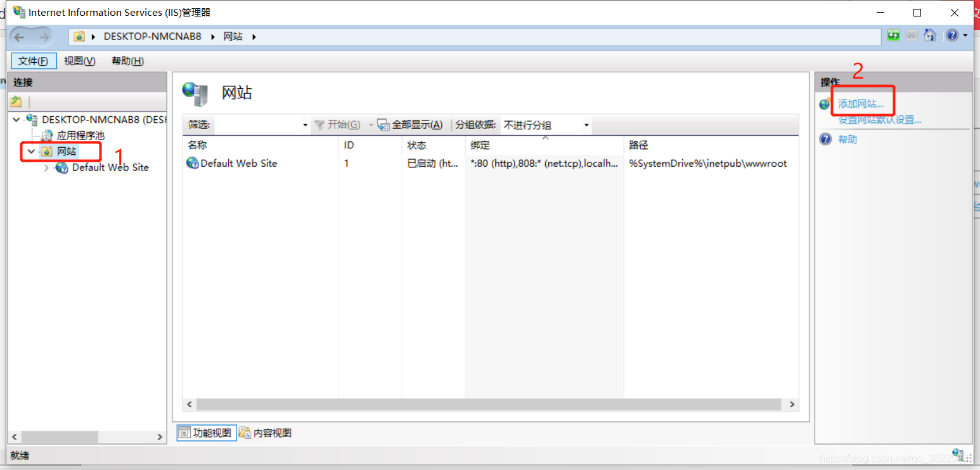This screenshot has width=980, height=470.
Task: Click DESKTOP-NMCNAB8 in the breadcrumb
Action: (x=152, y=37)
